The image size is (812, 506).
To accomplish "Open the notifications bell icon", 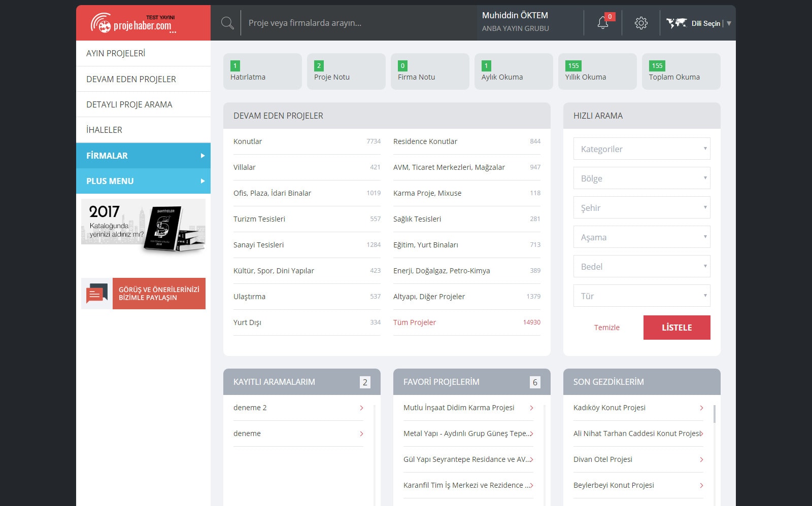I will tap(603, 23).
